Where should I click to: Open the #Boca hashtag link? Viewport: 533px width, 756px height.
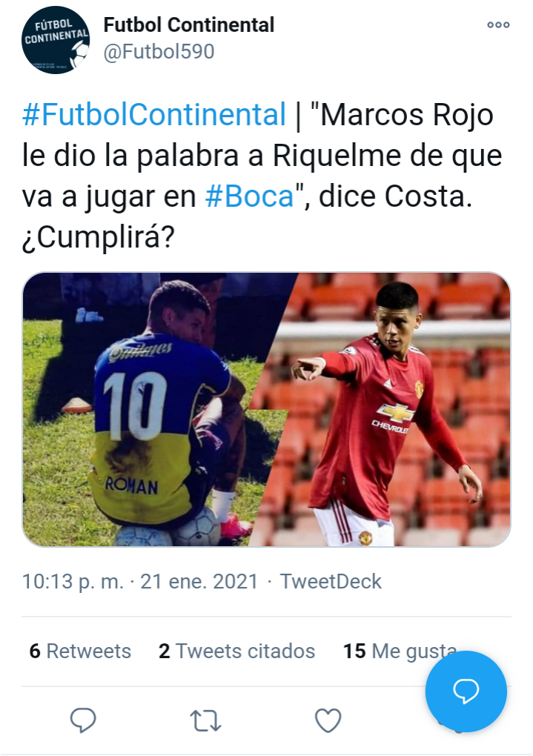click(x=249, y=196)
